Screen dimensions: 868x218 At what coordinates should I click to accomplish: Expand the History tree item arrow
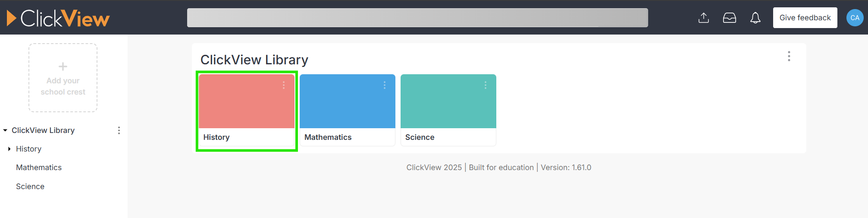click(9, 149)
